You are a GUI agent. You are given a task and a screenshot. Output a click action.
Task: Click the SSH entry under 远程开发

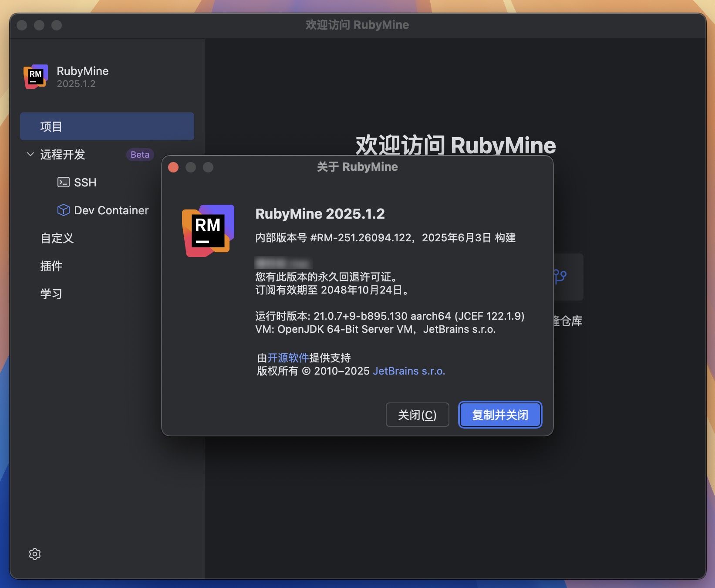(85, 182)
